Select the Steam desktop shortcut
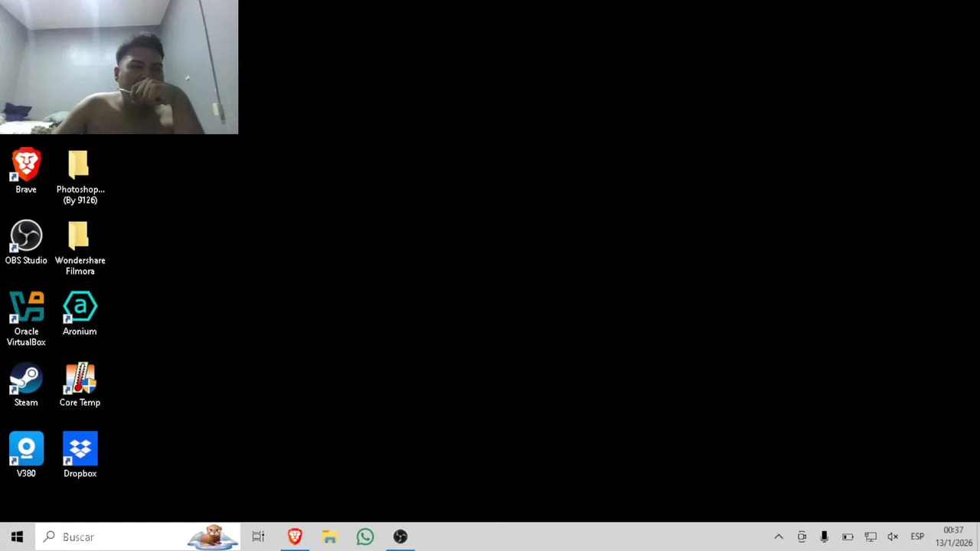The image size is (980, 551). (x=26, y=385)
